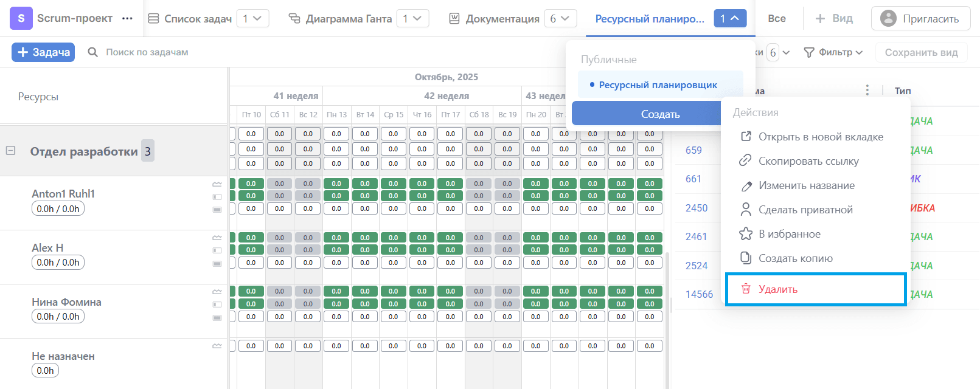Screen dimensions: 980x389
Task: Click the Диаграмма Ганта tab icon
Action: [x=294, y=19]
